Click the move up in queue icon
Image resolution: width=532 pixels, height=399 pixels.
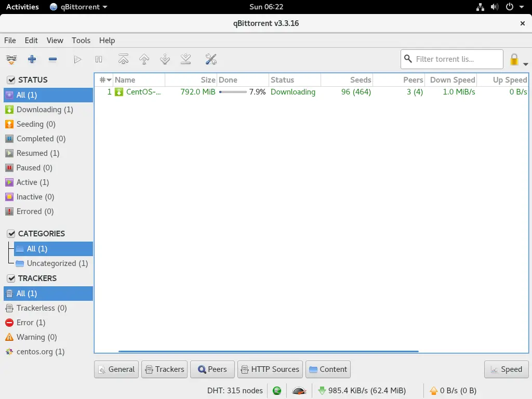(144, 59)
